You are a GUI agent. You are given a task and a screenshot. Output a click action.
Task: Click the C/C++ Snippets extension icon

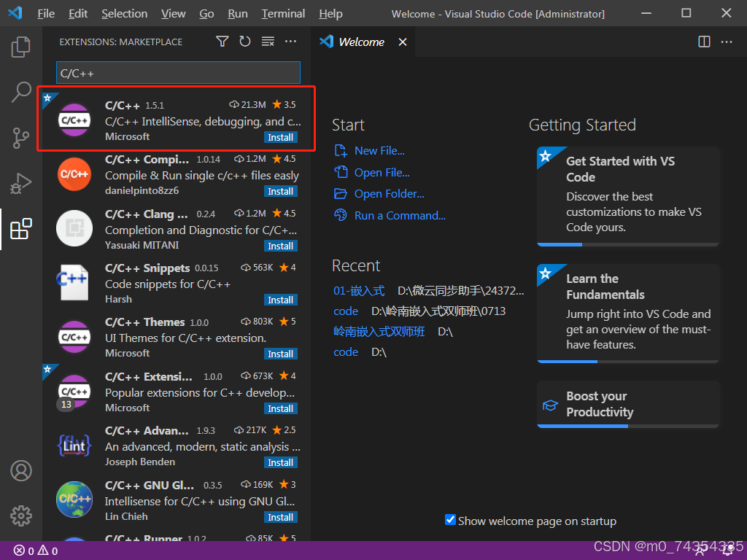(x=73, y=282)
